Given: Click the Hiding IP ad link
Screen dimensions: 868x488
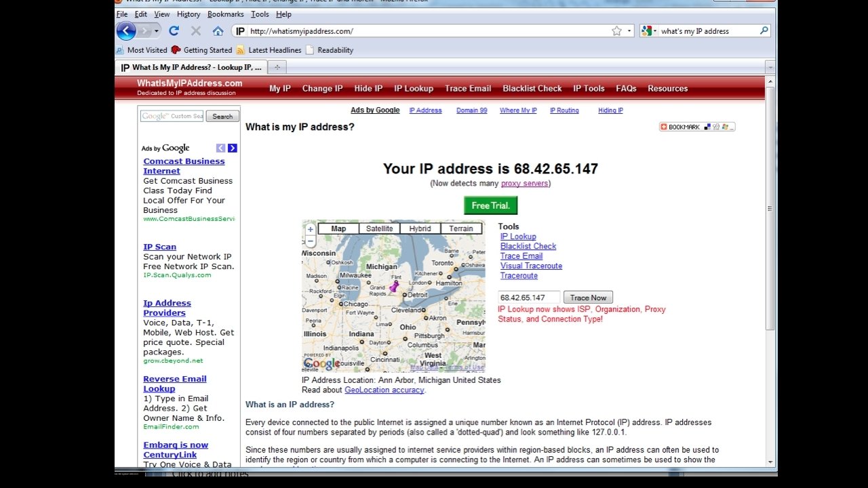Looking at the screenshot, I should pos(610,110).
